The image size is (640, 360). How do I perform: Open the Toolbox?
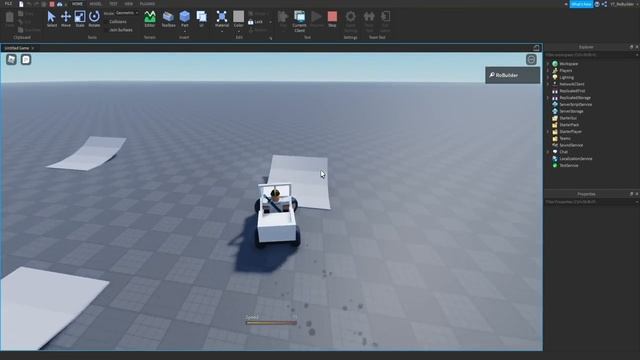[x=168, y=19]
